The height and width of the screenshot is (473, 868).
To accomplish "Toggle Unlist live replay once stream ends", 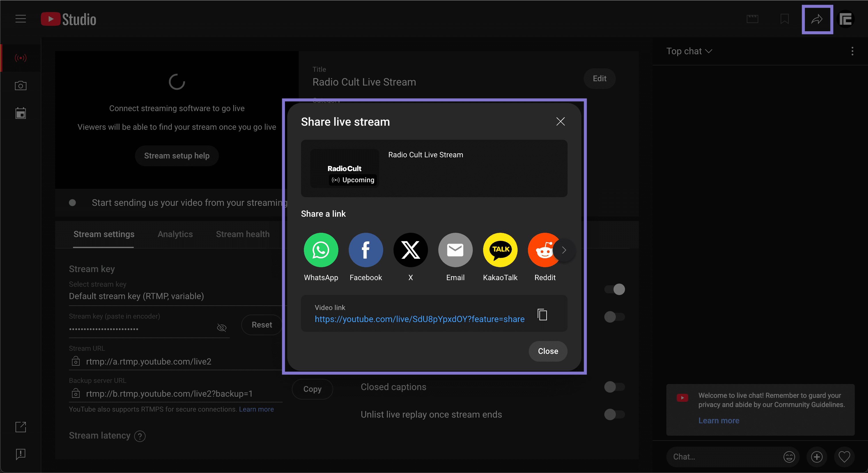I will (615, 414).
